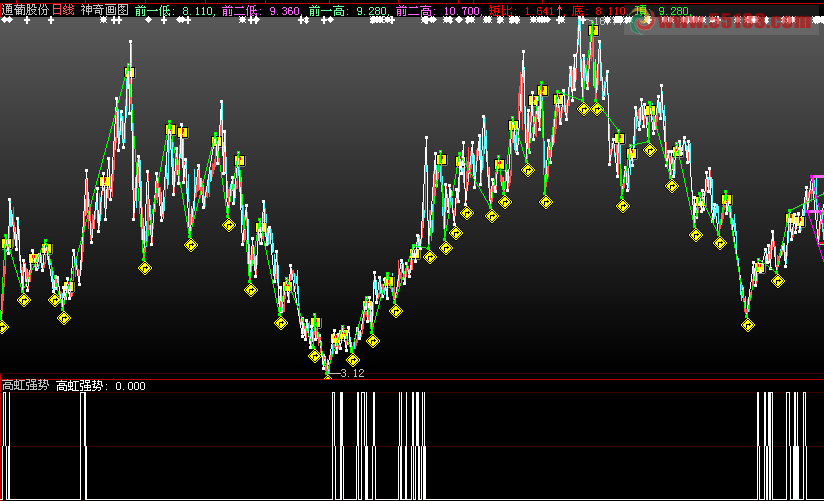Click the 短比: 1.641 value
The image size is (824, 501).
point(526,11)
